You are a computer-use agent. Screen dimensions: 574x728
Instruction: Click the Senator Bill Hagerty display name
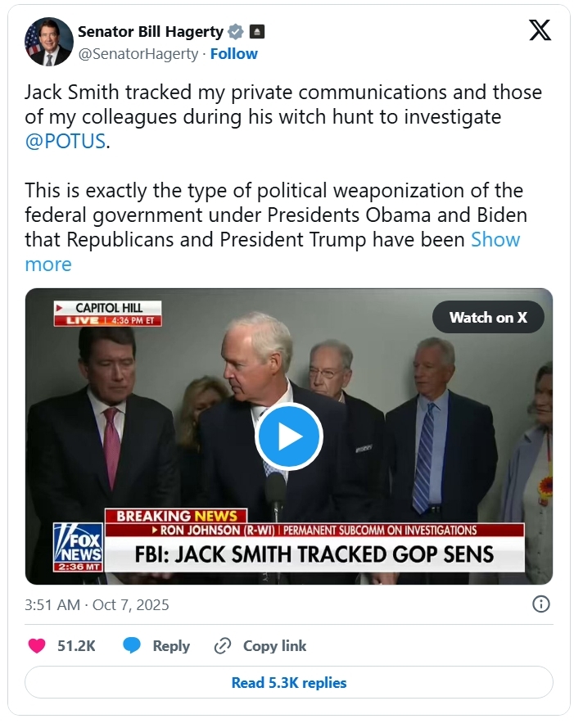(151, 32)
